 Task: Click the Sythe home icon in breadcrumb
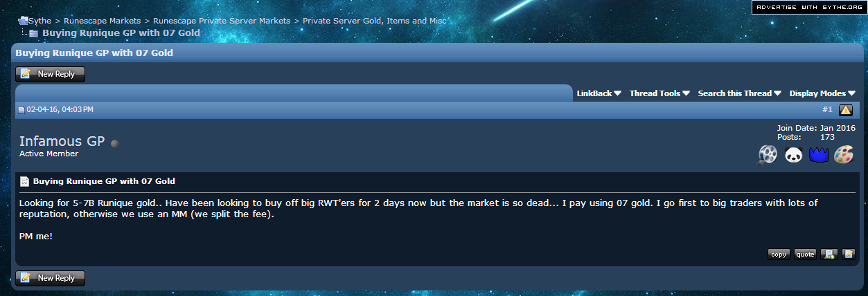[23, 21]
